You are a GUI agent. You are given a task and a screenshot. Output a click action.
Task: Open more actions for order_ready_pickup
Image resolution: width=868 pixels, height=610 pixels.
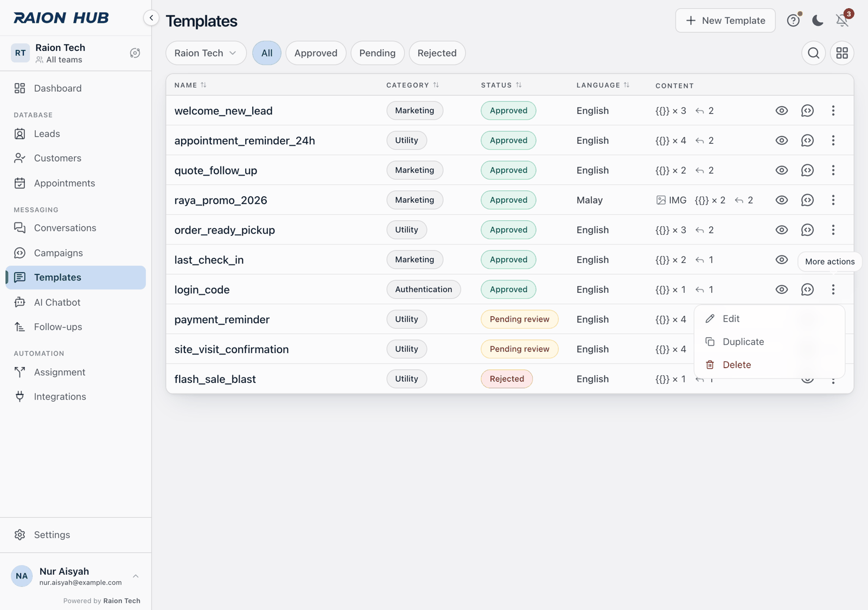click(833, 230)
